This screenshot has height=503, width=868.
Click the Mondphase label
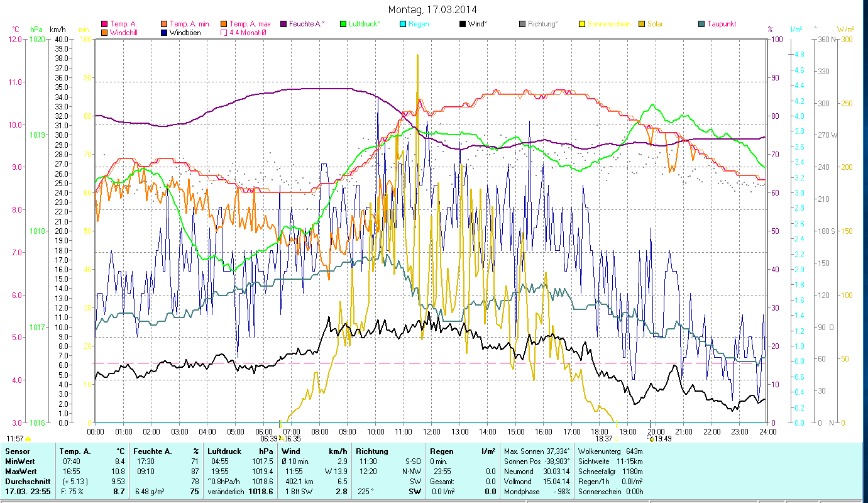521,491
